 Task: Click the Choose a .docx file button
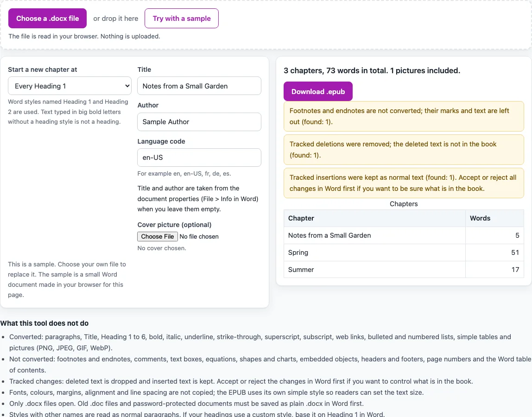[x=47, y=19]
